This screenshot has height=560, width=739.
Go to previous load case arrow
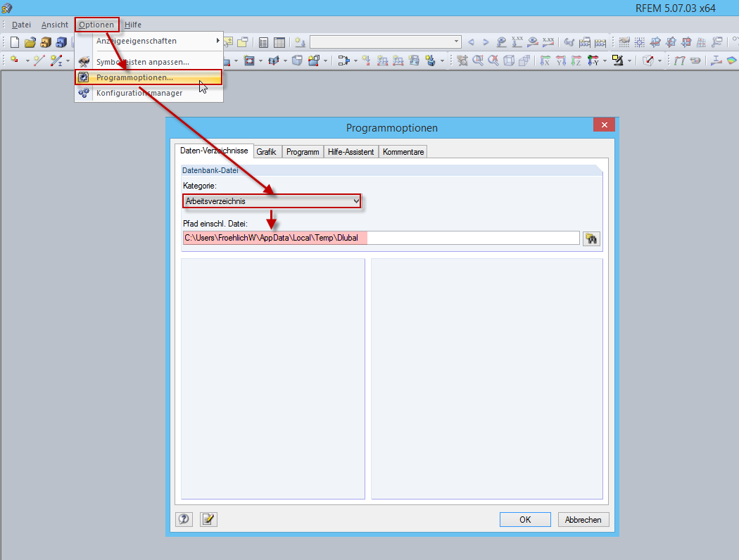pos(471,42)
